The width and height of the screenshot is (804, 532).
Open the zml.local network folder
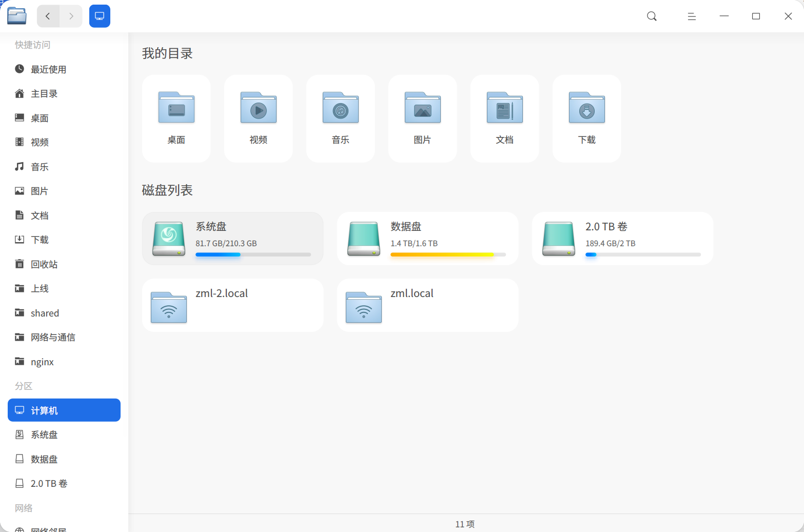click(427, 305)
